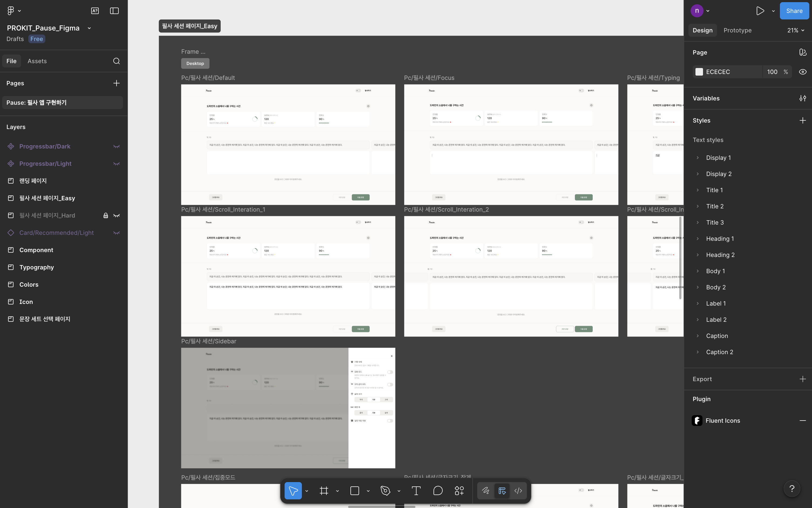Open the PROKIT_Pause_Figma file name dropdown
Screen dimensions: 812x508
pyautogui.click(x=89, y=28)
